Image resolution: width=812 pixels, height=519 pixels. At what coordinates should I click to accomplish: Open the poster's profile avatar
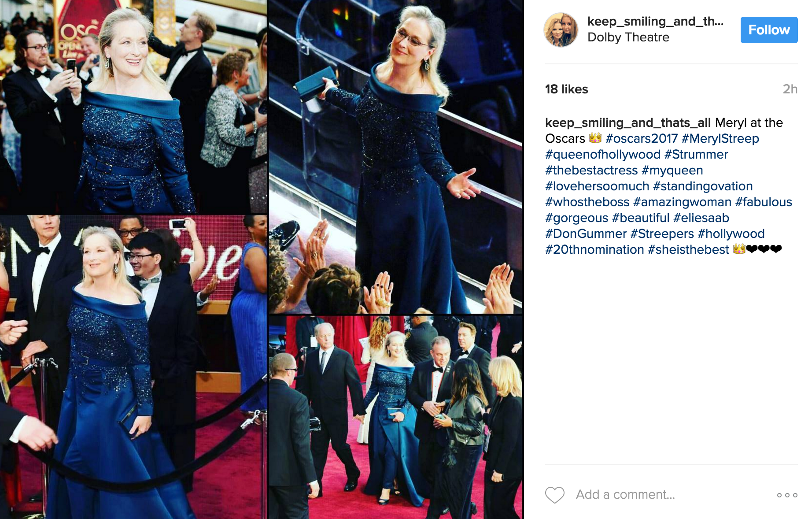(561, 30)
